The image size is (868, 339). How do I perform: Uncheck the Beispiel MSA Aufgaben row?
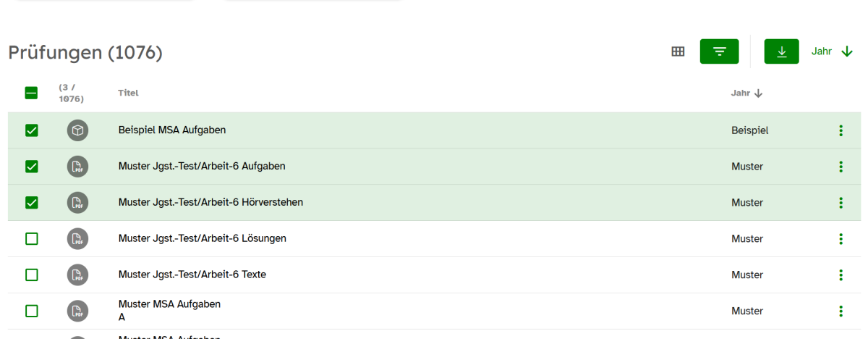pyautogui.click(x=32, y=130)
